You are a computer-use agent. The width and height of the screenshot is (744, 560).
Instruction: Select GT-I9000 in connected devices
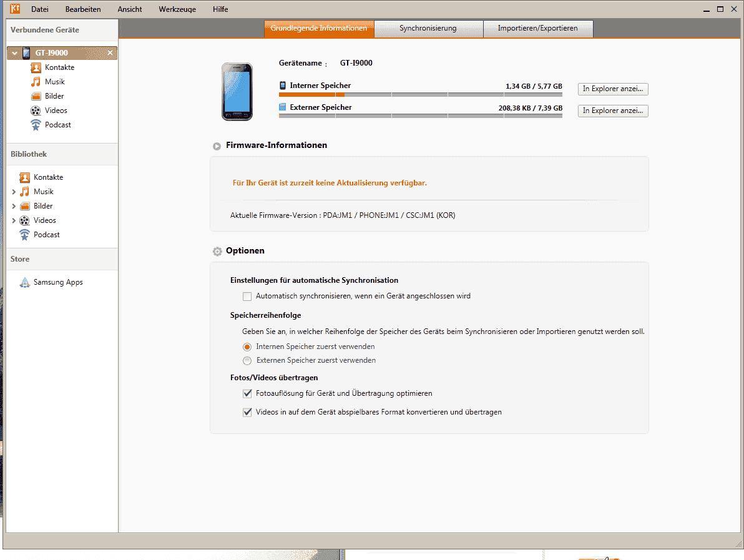click(62, 52)
